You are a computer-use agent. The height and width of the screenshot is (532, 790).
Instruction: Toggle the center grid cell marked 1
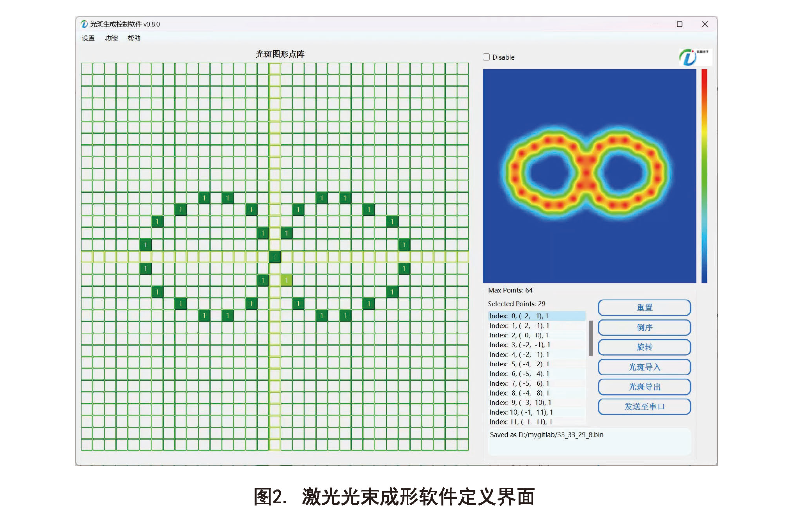tap(275, 257)
